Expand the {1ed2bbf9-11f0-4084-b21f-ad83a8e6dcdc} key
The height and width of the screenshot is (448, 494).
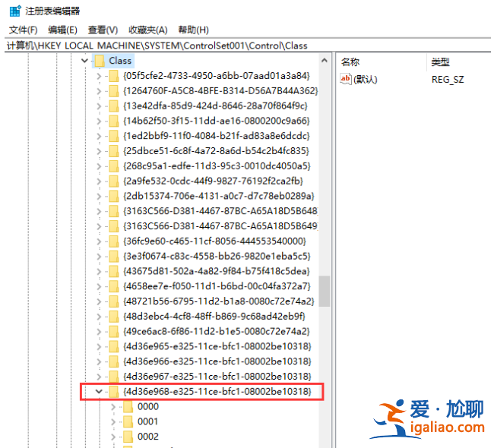tap(99, 136)
